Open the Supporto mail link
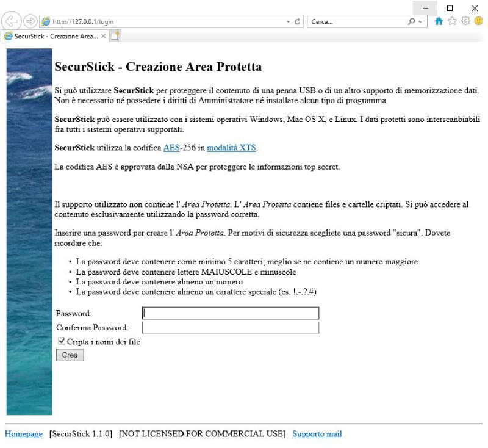488x448 pixels. click(x=317, y=434)
